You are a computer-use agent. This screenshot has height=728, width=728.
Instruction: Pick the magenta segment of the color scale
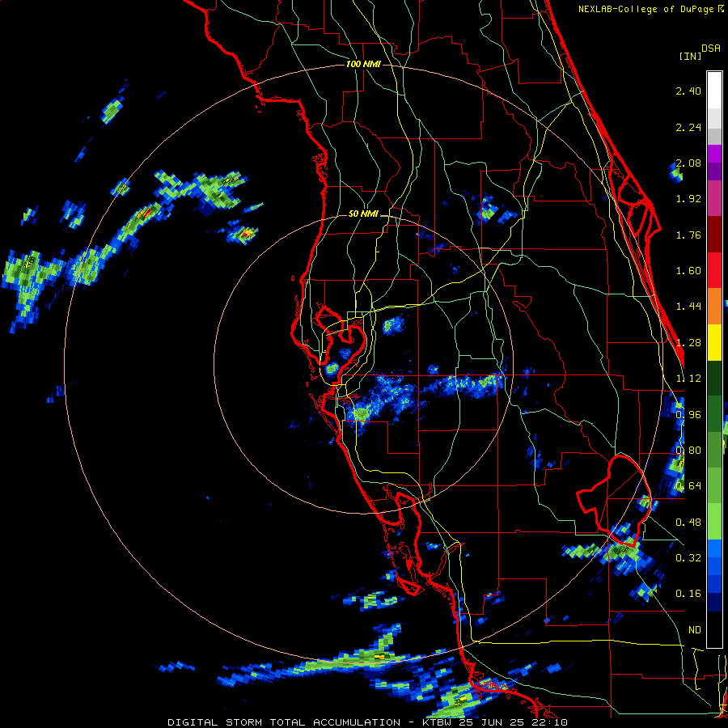point(714,153)
